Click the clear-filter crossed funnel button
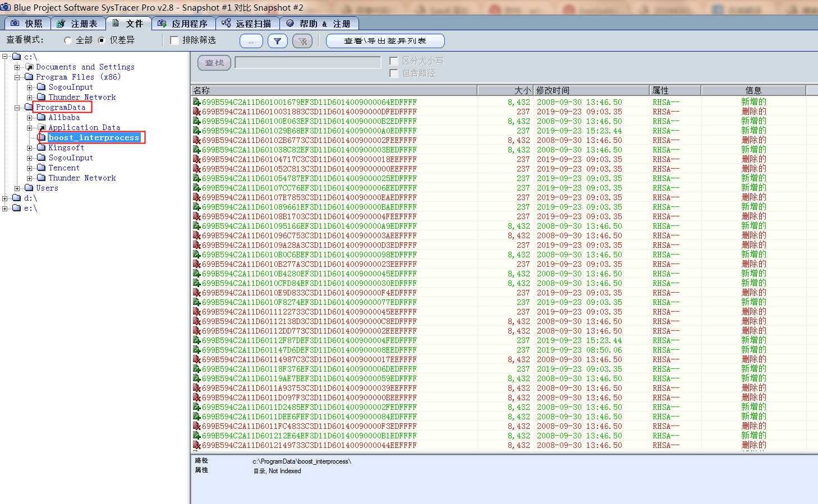Image resolution: width=818 pixels, height=504 pixels. pos(302,41)
